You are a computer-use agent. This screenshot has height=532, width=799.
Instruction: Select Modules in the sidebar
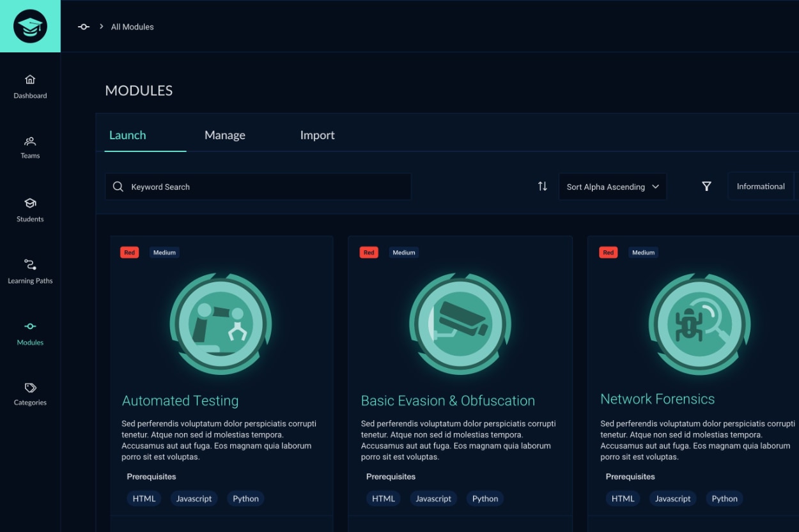(x=30, y=333)
